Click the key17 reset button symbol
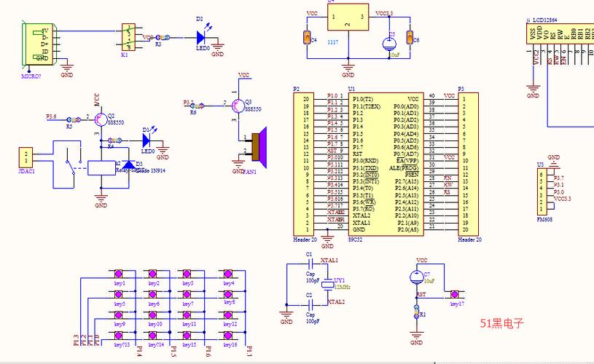This screenshot has height=364, width=594. point(454,294)
